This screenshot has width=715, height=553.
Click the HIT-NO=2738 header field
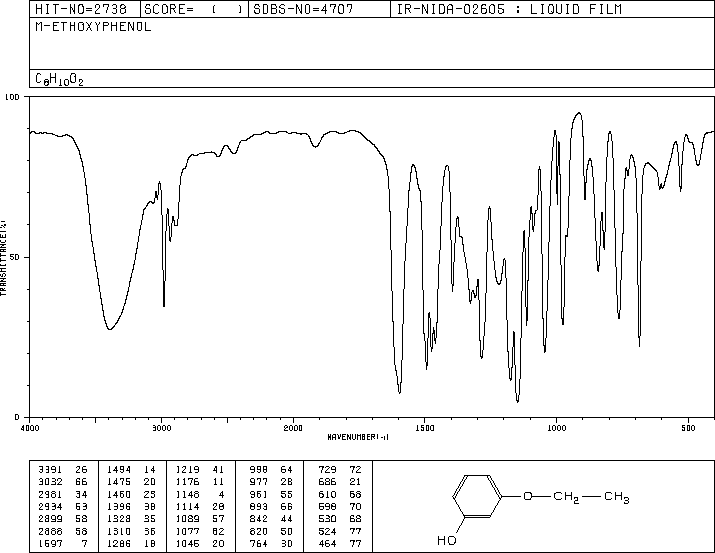tap(81, 9)
